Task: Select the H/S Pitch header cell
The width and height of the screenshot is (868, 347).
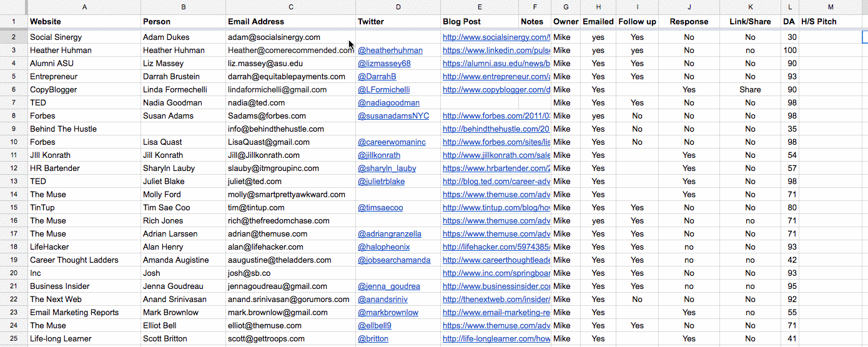Action: click(x=830, y=21)
